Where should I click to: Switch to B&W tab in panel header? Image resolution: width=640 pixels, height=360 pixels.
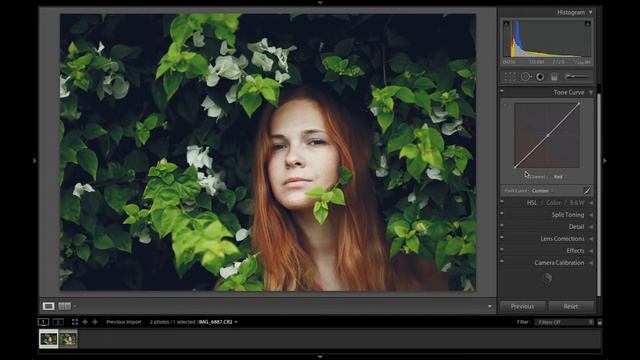[577, 203]
